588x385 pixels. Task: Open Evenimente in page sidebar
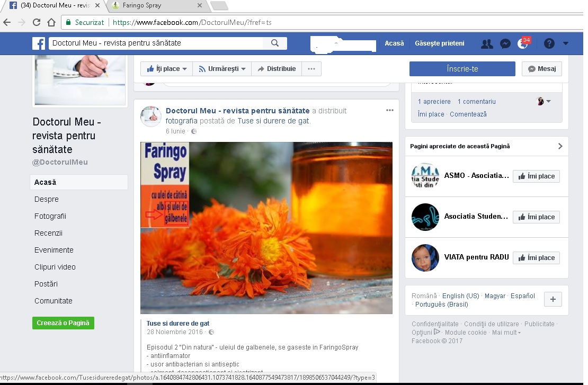tap(54, 249)
